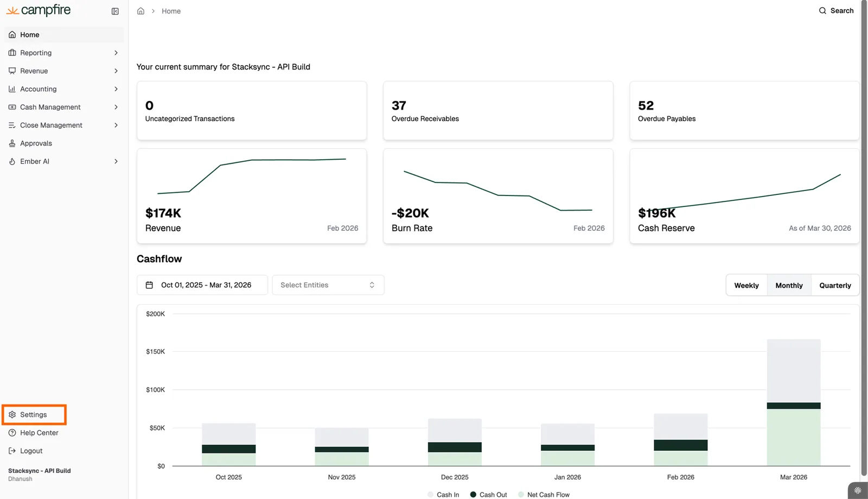Toggle Cash Out legend swatch
Image resolution: width=868 pixels, height=499 pixels.
[473, 495]
